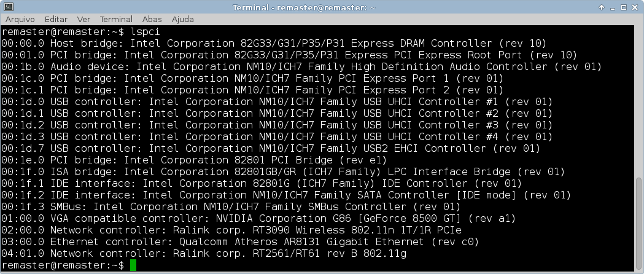Click the vertical scrollbar handle
Image resolution: width=644 pixels, height=274 pixels.
[x=639, y=224]
